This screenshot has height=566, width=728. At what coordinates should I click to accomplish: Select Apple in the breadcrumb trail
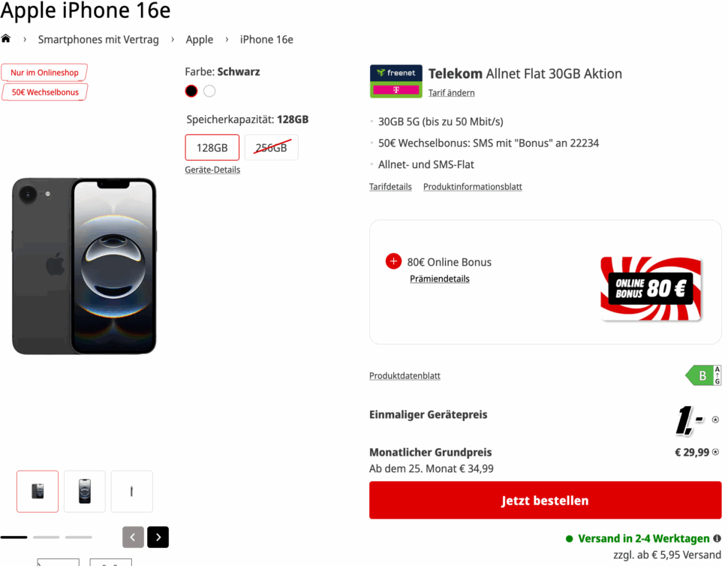[200, 38]
